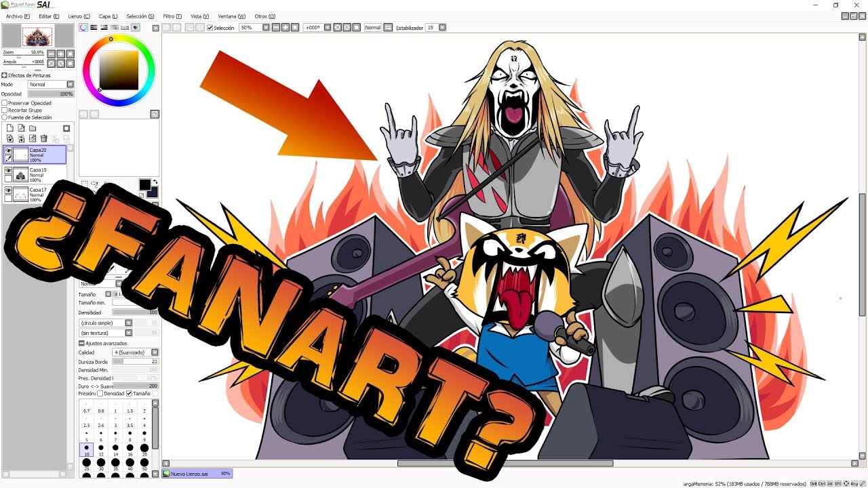Image resolution: width=868 pixels, height=488 pixels.
Task: Zoom in with the toolbar plus button
Action: [x=285, y=27]
